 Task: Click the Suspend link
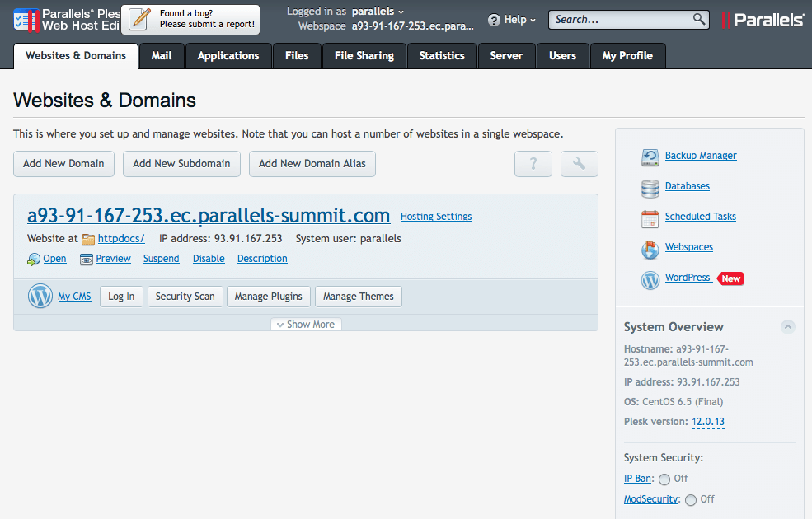pyautogui.click(x=161, y=259)
